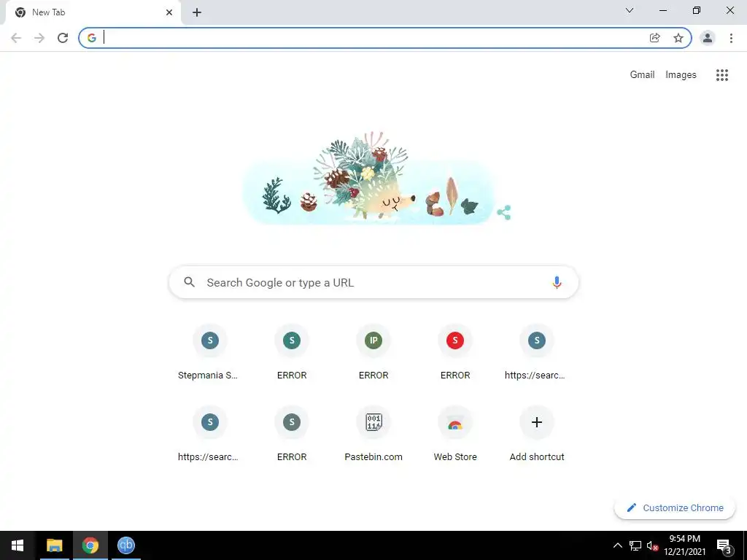Viewport: 747px width, 560px height.
Task: Show hidden system tray icons
Action: coord(617,545)
